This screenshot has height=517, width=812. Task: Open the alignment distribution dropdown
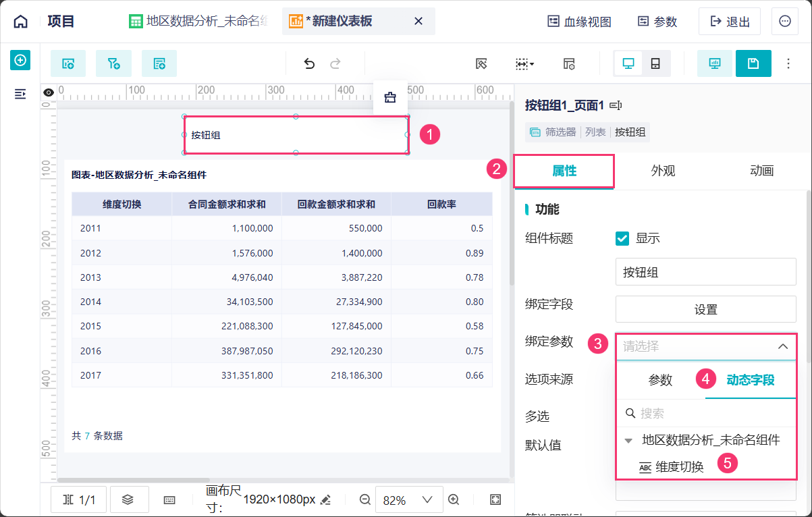pyautogui.click(x=524, y=64)
